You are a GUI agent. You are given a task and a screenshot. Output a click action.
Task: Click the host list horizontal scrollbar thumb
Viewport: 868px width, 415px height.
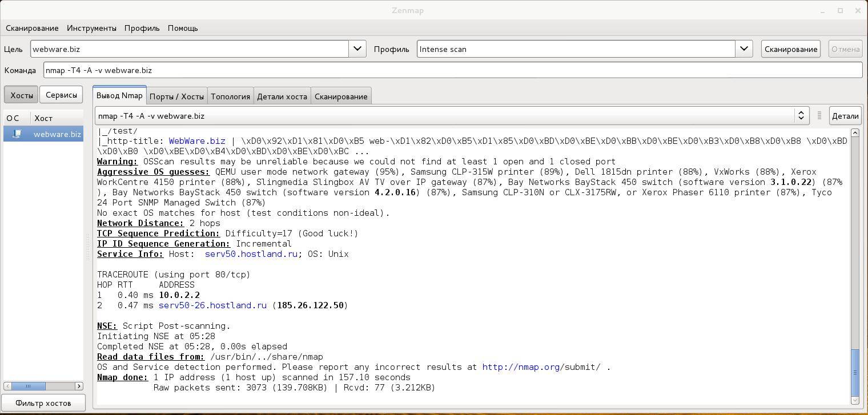(x=28, y=386)
